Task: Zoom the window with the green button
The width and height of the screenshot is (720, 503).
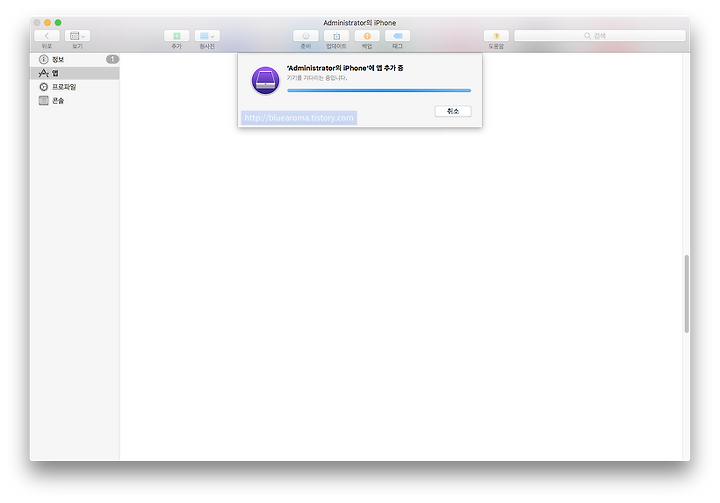Action: 58,23
